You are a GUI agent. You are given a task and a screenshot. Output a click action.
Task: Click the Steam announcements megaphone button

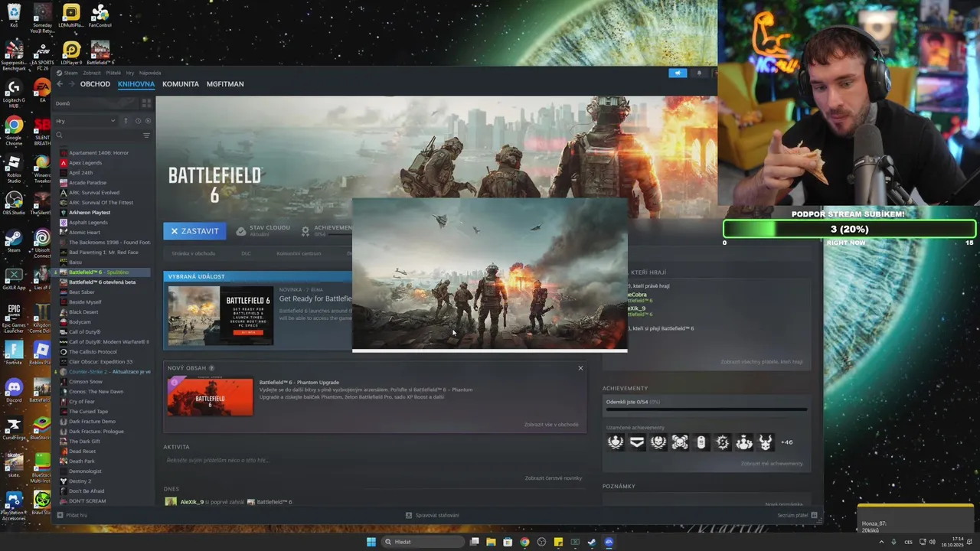tap(678, 73)
